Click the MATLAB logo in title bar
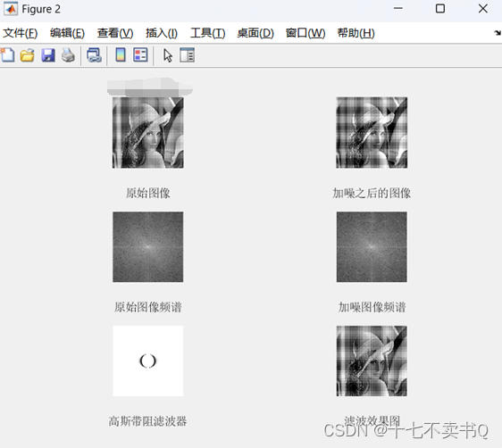Viewport: 502px width, 448px height. (11, 9)
